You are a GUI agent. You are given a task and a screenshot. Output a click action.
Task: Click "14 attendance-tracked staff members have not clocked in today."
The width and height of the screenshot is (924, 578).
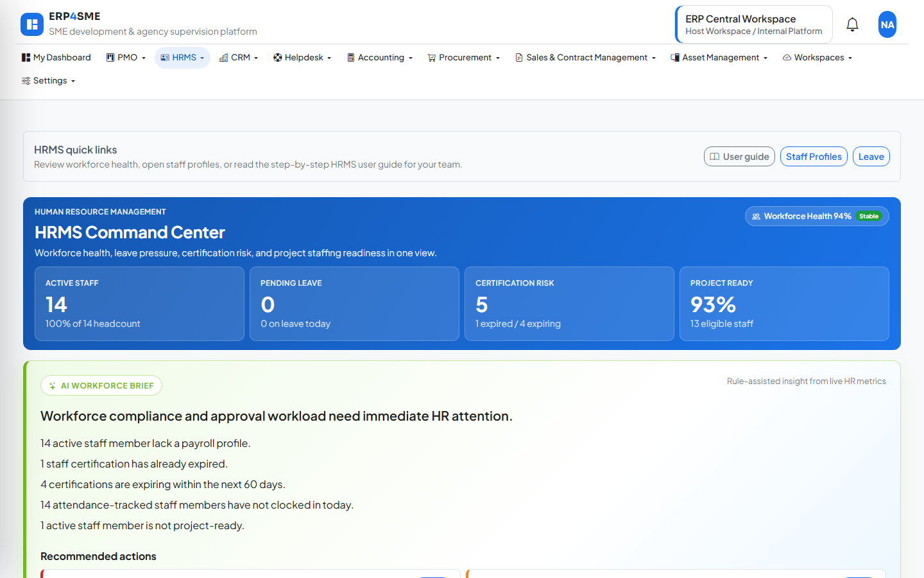pyautogui.click(x=197, y=505)
